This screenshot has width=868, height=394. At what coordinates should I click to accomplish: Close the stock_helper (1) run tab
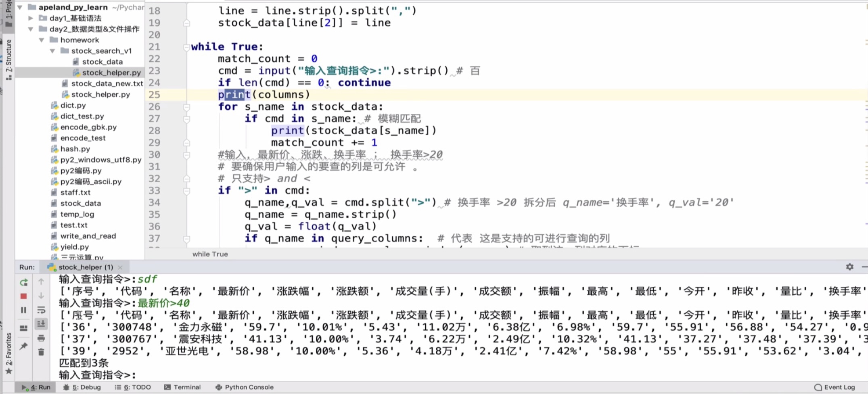[120, 267]
